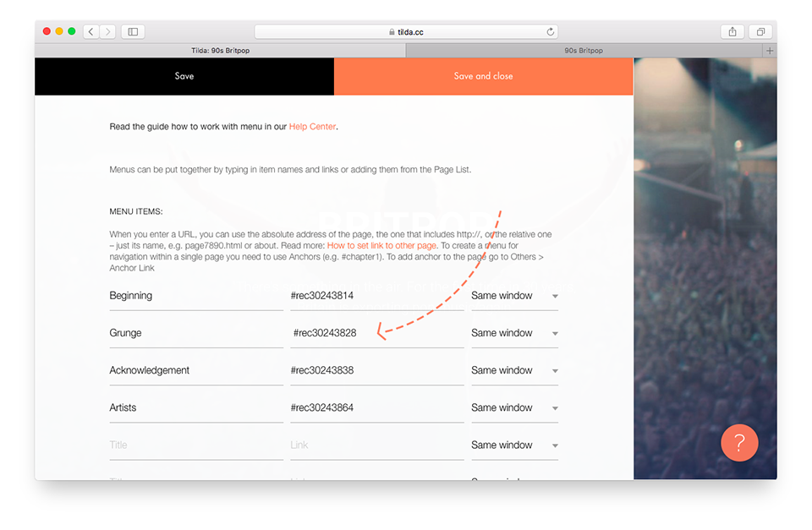Image resolution: width=812 pixels, height=530 pixels.
Task: Click the MENU ITEMS: heading text
Action: (x=135, y=211)
